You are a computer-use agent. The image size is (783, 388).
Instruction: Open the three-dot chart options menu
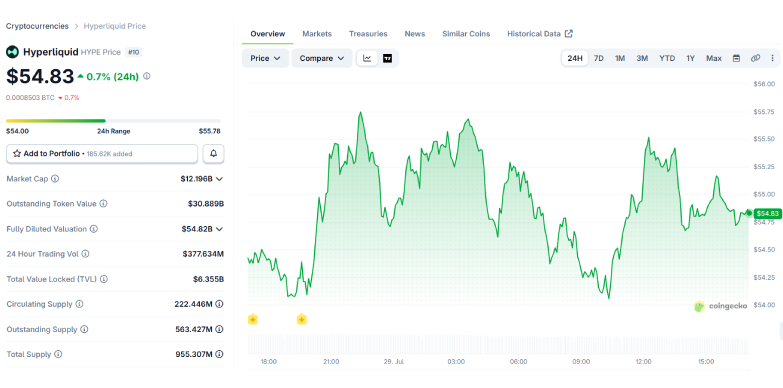point(773,58)
